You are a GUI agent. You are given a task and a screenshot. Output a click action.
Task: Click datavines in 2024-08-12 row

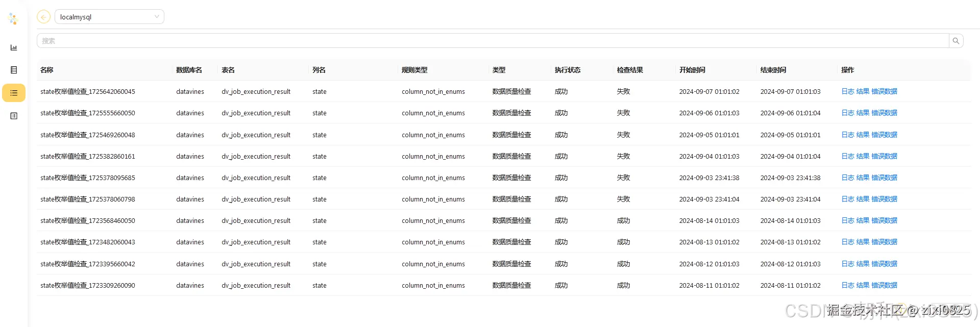190,264
